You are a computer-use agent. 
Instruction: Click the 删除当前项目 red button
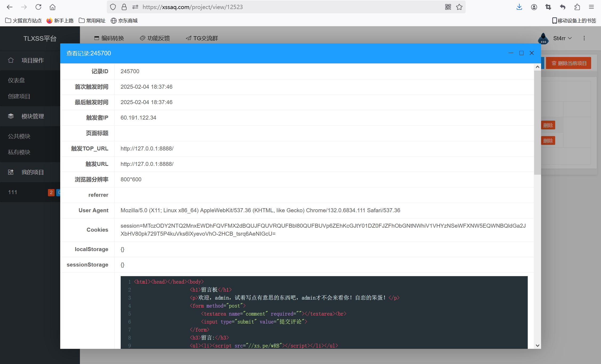[569, 63]
